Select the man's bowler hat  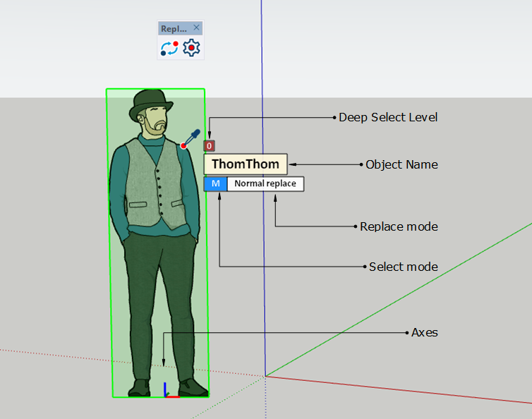150,102
